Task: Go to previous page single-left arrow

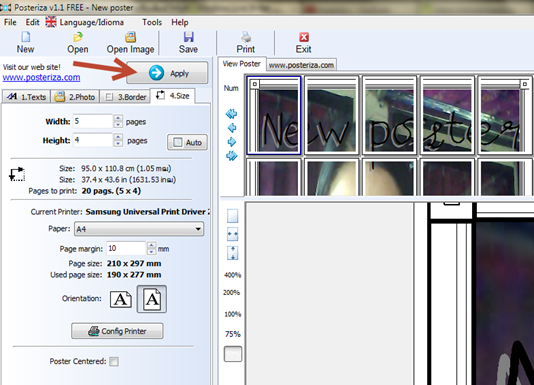Action: point(232,128)
